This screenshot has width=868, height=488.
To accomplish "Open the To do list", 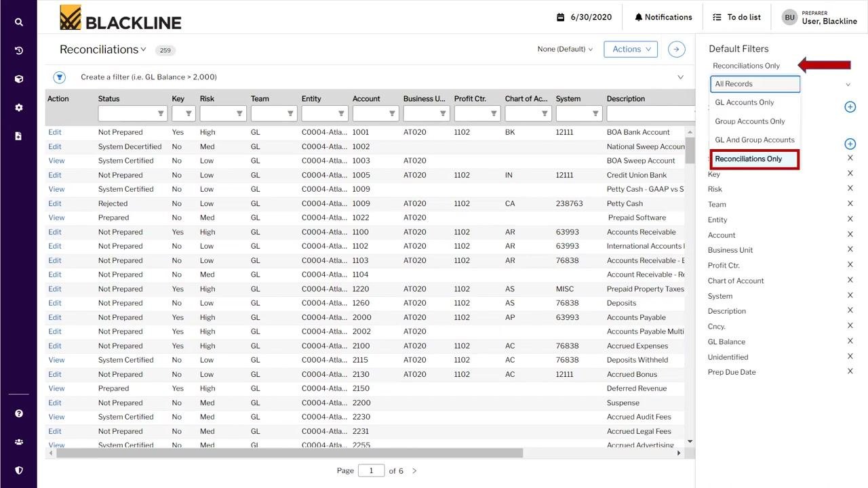I will point(736,18).
